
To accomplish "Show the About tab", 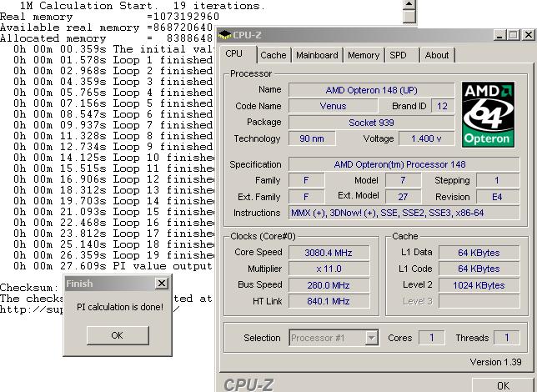I will pos(436,55).
